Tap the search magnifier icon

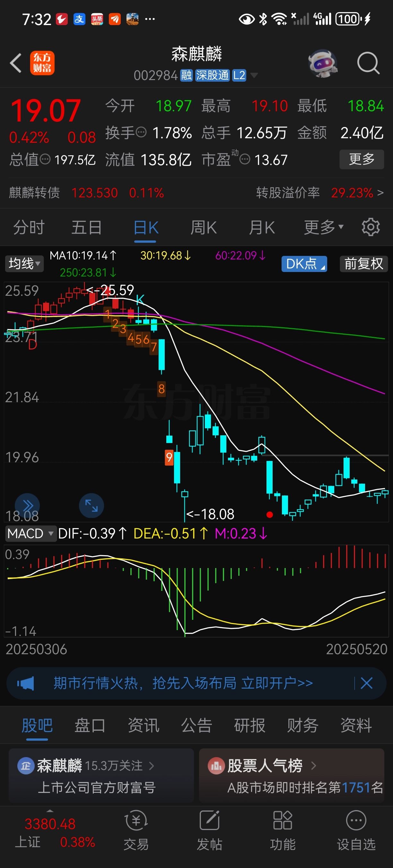[369, 63]
